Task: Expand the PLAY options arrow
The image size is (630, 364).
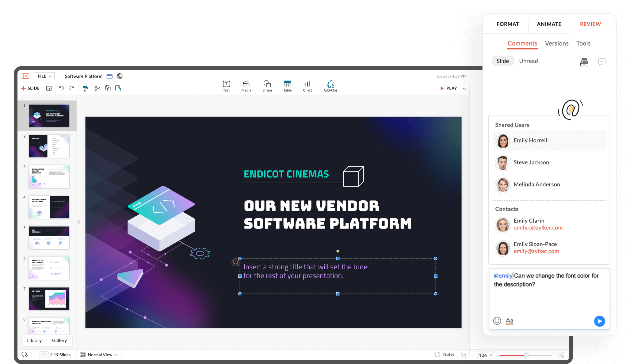Action: 464,89
